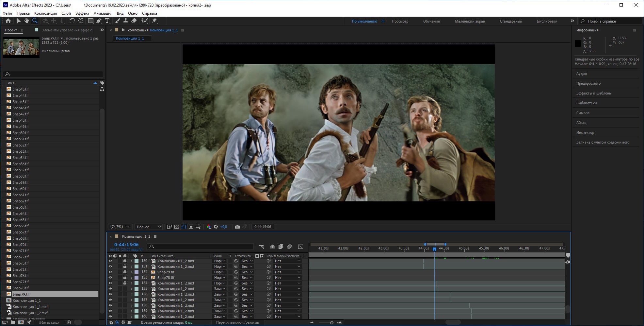Click the Поиск в справке help search field
This screenshot has width=644, height=326.
610,21
